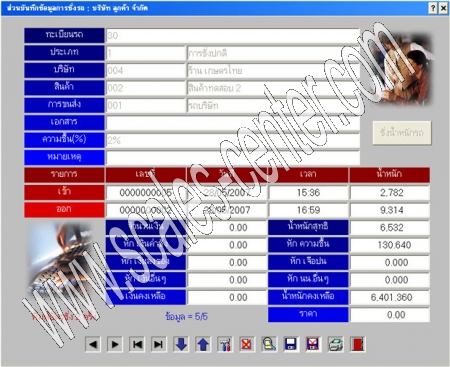Click the price field showing 0.00
450x367 pixels.
tap(390, 315)
